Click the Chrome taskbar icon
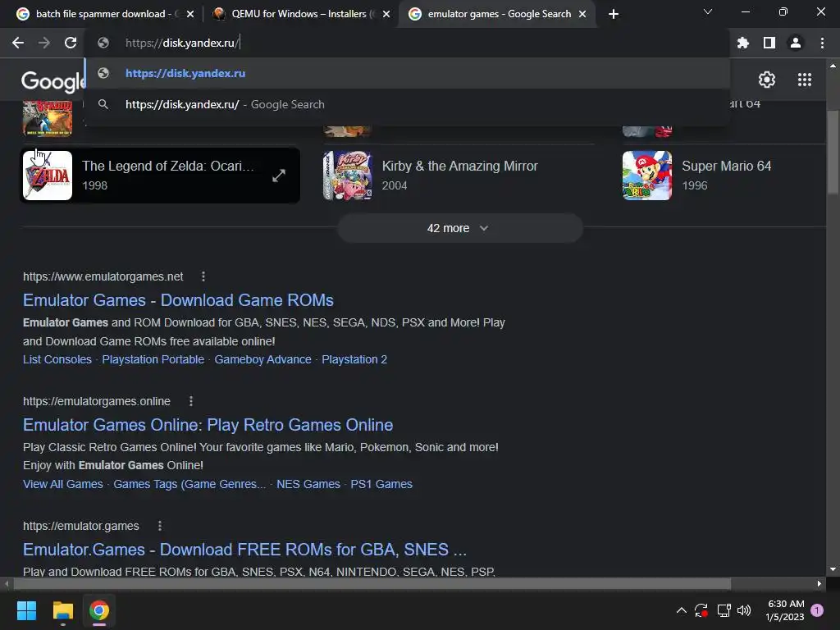This screenshot has height=630, width=840. [99, 610]
